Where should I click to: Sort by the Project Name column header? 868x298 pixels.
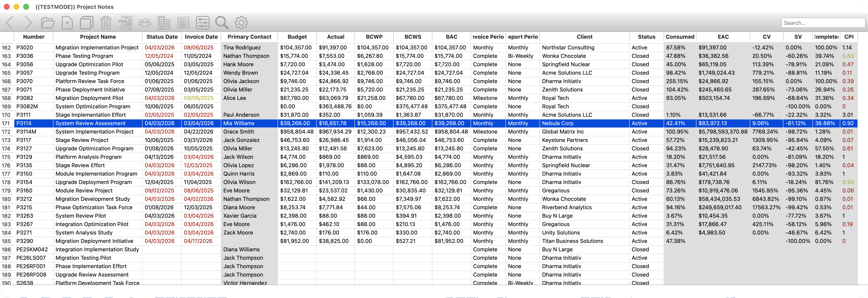98,37
